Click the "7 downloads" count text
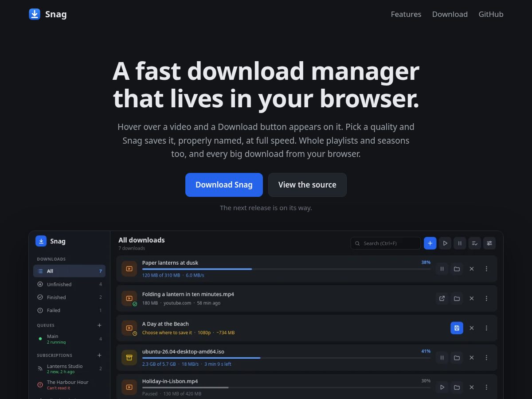532x399 pixels. pyautogui.click(x=132, y=248)
